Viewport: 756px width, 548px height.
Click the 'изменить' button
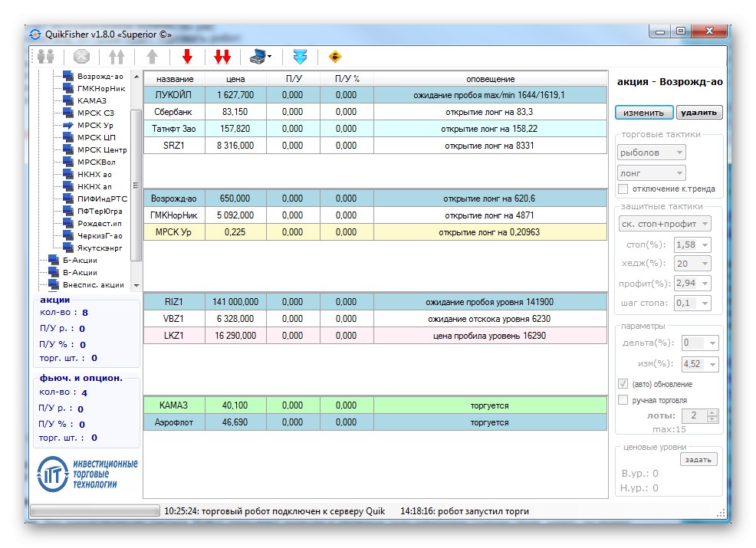(643, 113)
